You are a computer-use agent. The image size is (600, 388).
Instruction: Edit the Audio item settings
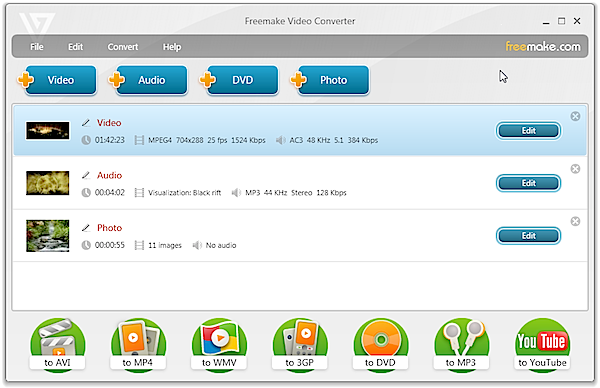coord(528,183)
